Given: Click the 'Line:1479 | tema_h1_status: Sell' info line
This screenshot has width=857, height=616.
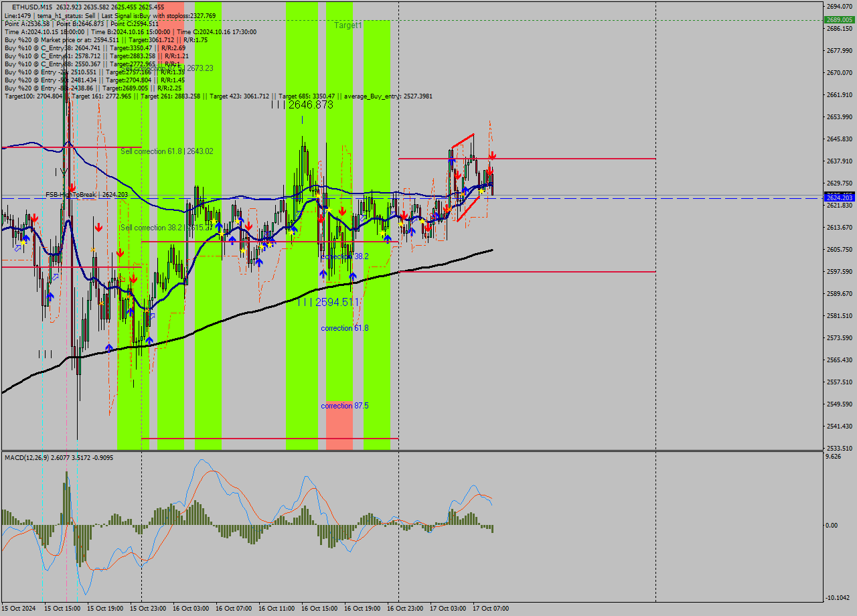Looking at the screenshot, I should point(110,15).
